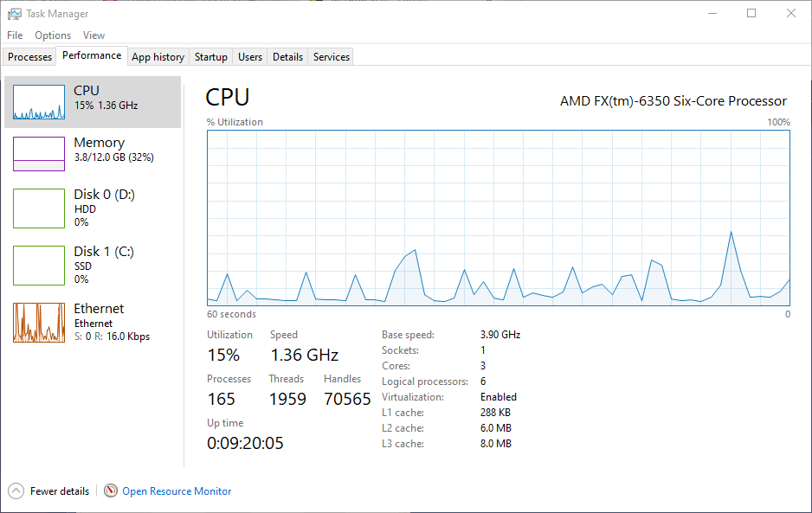
Task: Open the File menu
Action: click(15, 35)
